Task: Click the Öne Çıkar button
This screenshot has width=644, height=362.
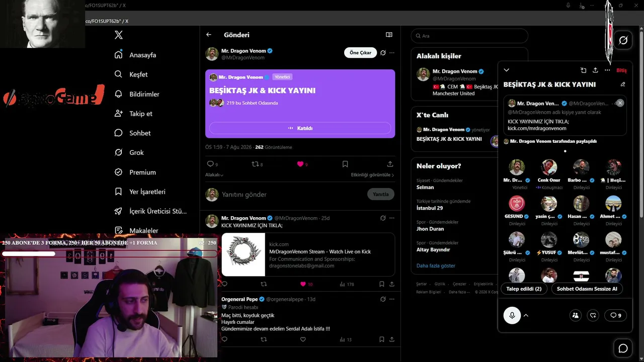Action: tap(360, 53)
